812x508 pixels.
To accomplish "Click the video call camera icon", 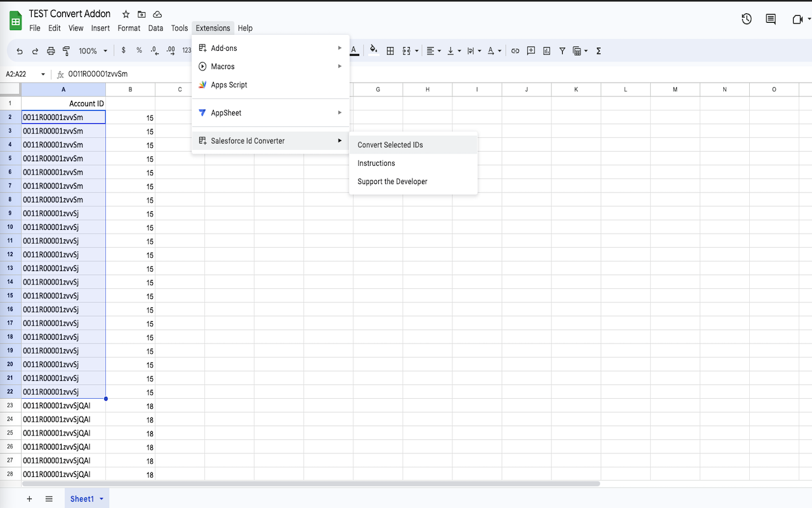I will click(x=797, y=19).
